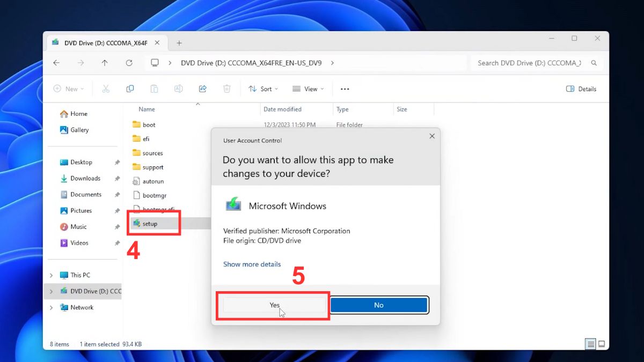
Task: Toggle the Details pane on the right
Action: tap(581, 88)
